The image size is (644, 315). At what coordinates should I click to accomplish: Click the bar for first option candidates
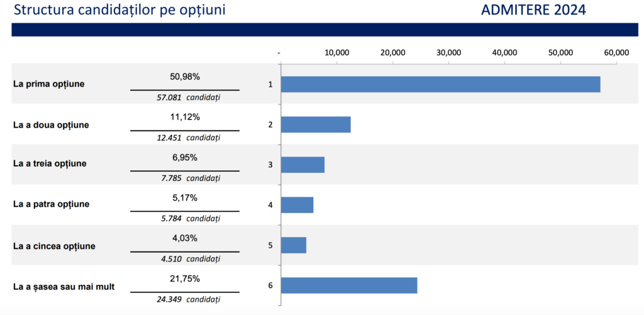pyautogui.click(x=440, y=84)
